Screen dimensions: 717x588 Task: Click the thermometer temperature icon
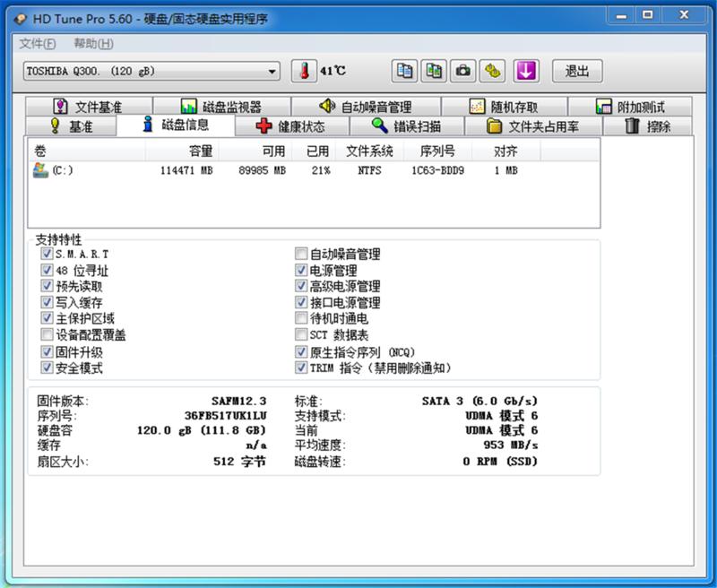[x=305, y=71]
